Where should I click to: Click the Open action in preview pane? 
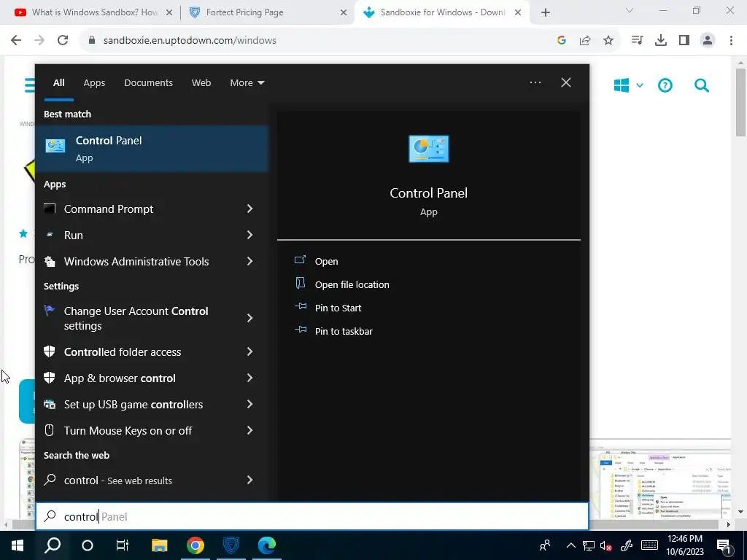[326, 261]
